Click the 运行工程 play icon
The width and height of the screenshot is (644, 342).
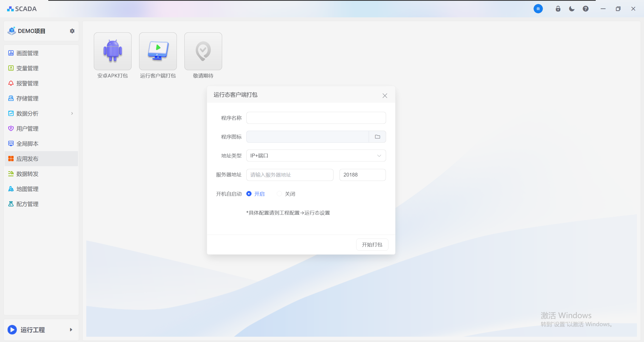tap(12, 330)
